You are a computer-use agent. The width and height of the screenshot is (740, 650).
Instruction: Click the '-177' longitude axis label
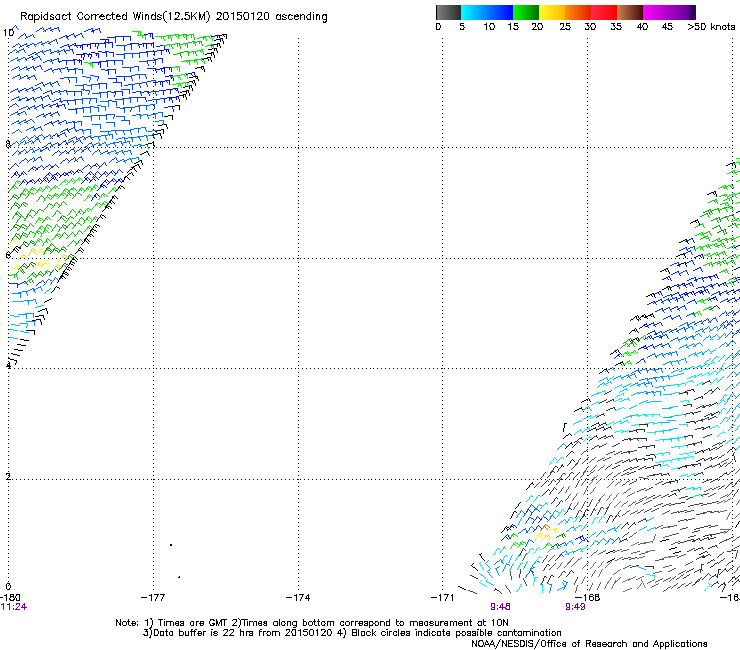pyautogui.click(x=153, y=598)
